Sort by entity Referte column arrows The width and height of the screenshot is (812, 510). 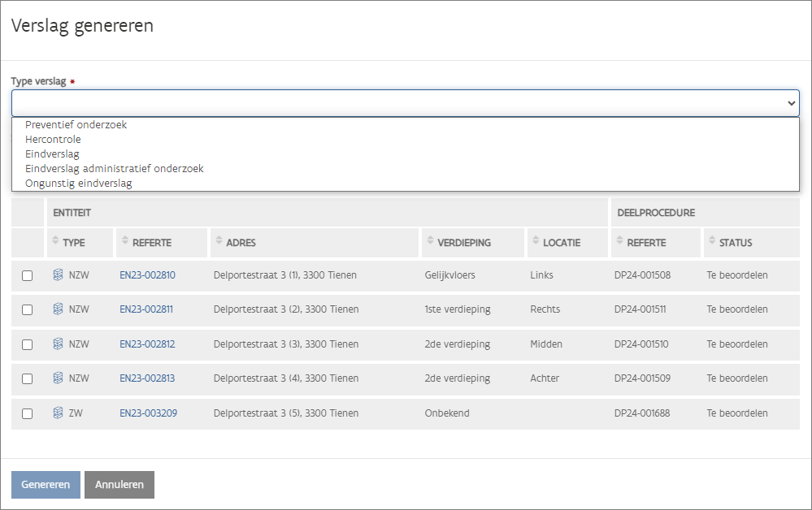124,242
